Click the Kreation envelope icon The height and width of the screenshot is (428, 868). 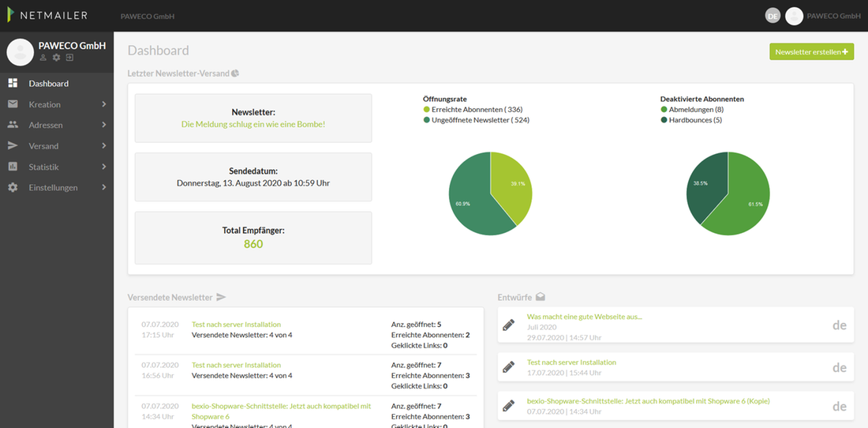13,104
